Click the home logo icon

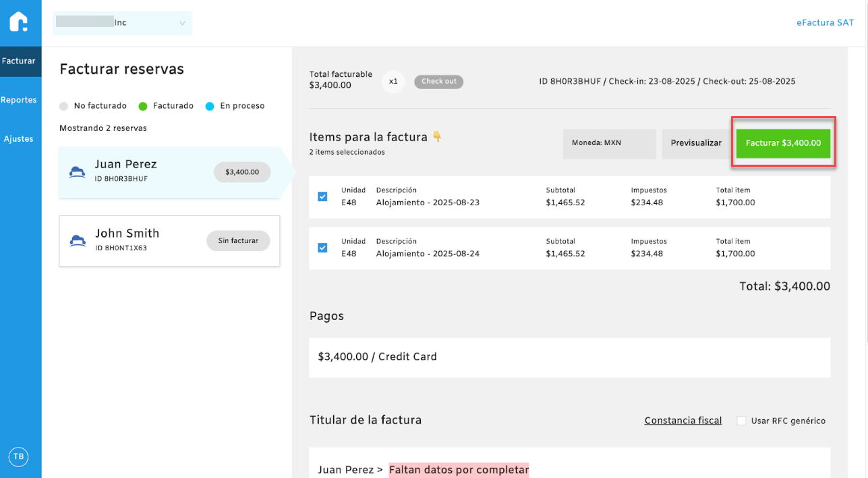click(19, 22)
